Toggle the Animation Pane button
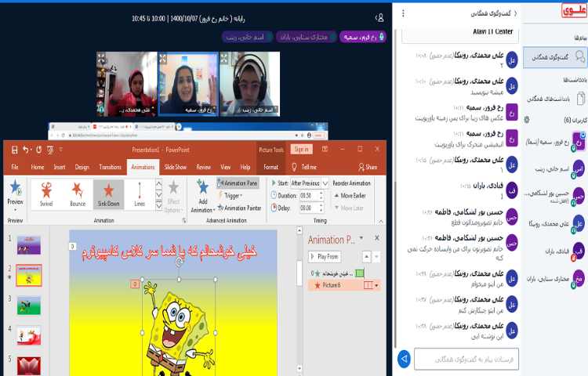The width and height of the screenshot is (588, 376). click(x=238, y=183)
